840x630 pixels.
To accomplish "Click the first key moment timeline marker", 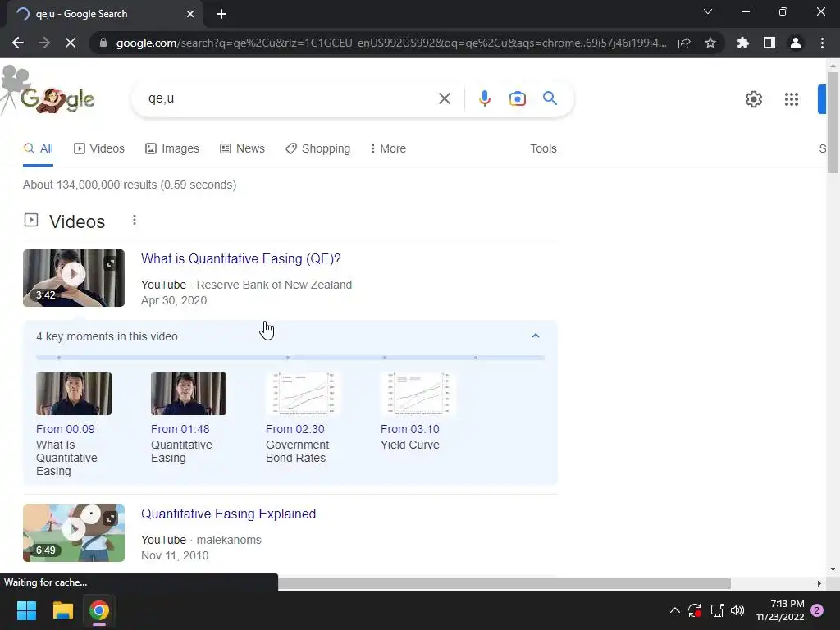I will point(59,358).
